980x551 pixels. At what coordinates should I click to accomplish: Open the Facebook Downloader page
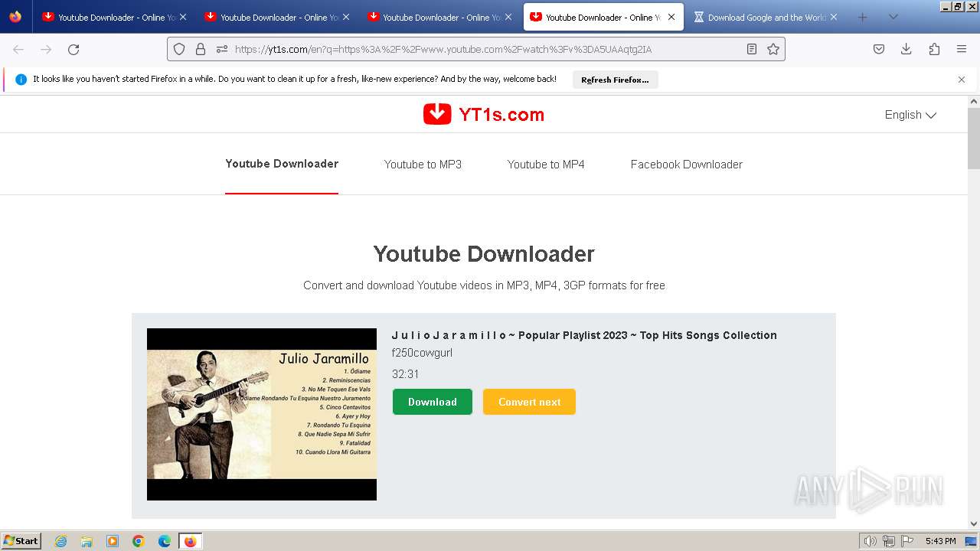tap(687, 165)
